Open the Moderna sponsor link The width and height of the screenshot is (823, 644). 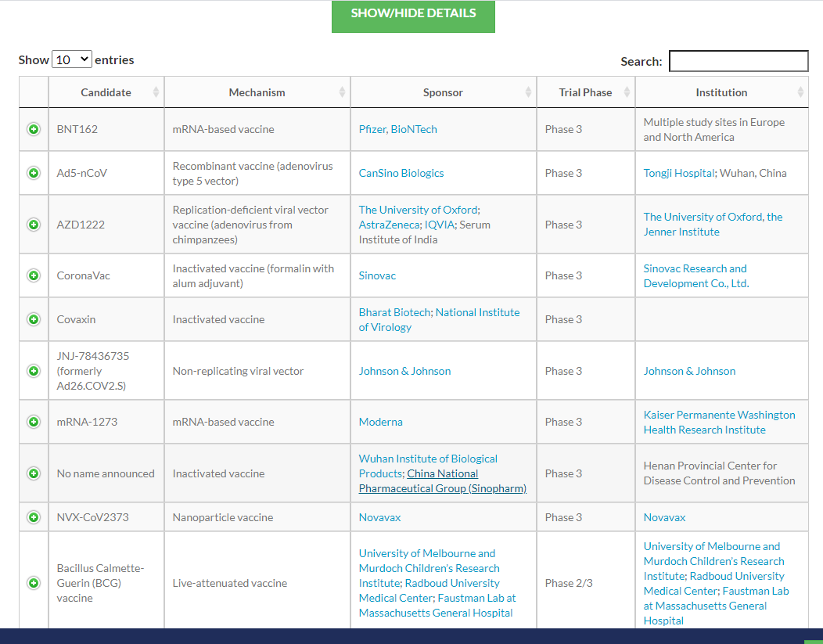pos(380,422)
